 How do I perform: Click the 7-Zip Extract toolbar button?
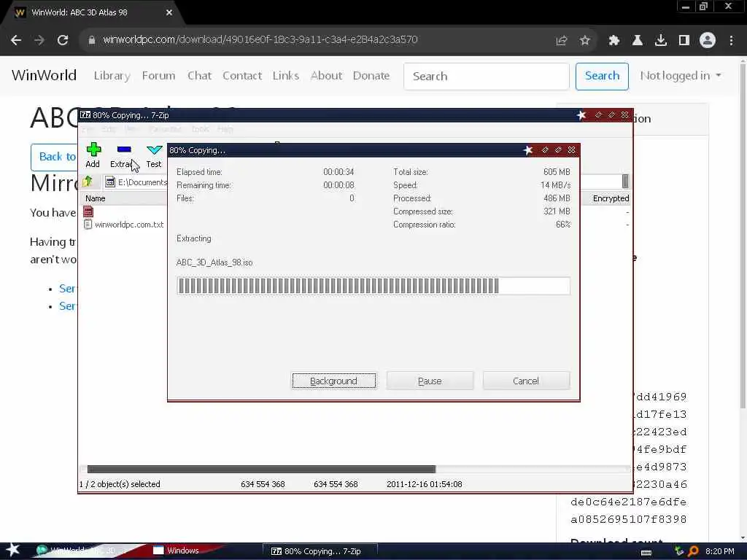pos(123,155)
